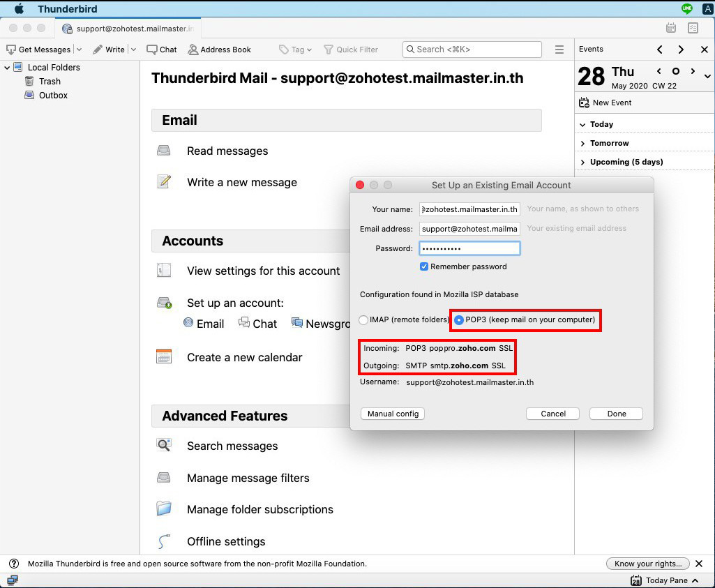Click the Email address input field
Screen dimensions: 715x588
pyautogui.click(x=469, y=229)
